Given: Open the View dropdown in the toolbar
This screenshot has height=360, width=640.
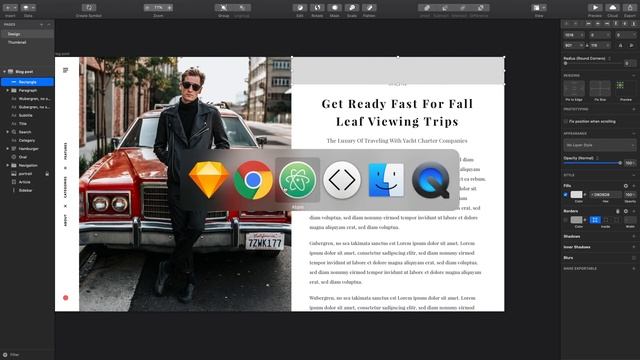Looking at the screenshot, I should [539, 8].
